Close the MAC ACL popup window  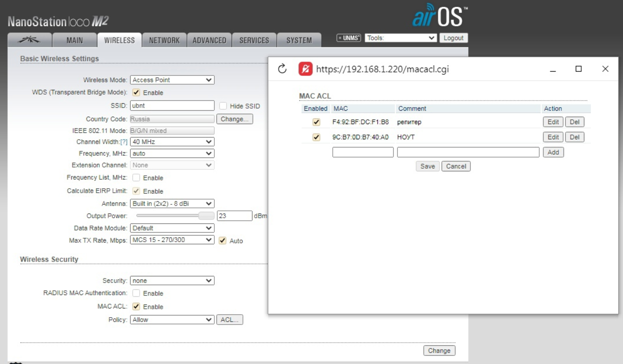[605, 69]
